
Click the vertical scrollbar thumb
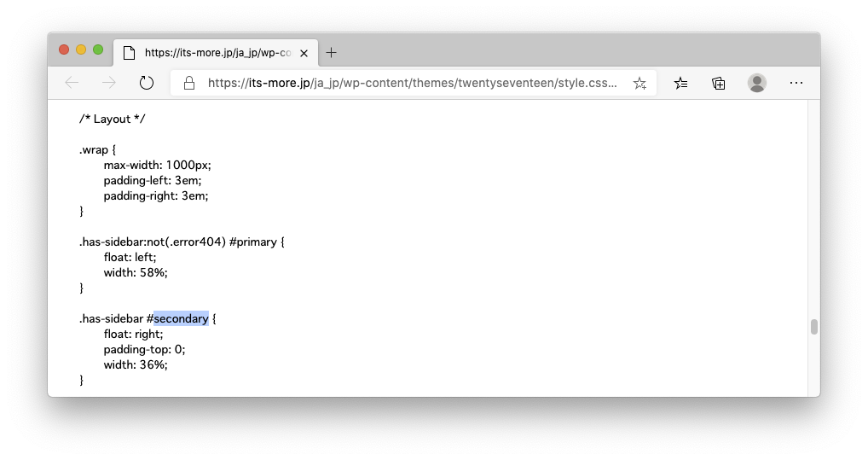[813, 326]
